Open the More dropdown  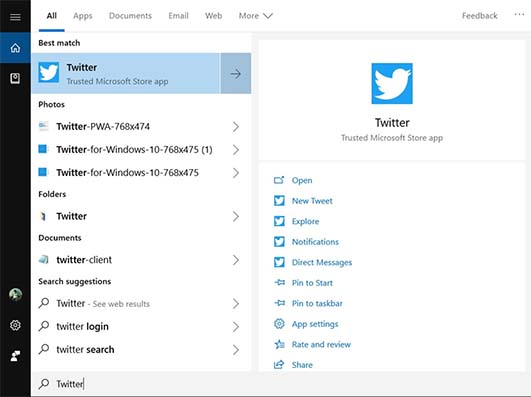click(x=255, y=16)
